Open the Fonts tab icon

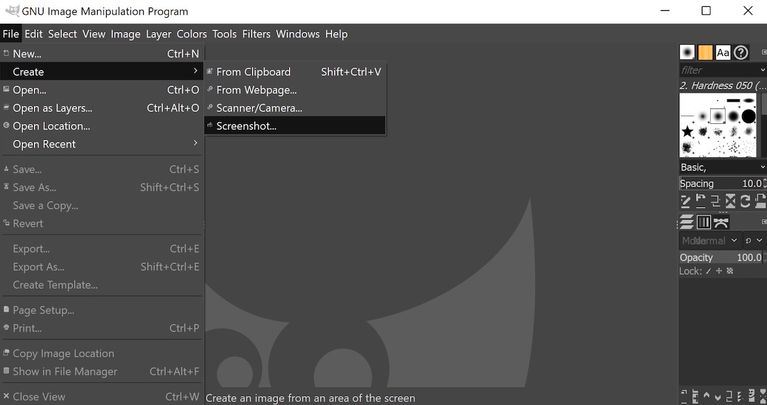tap(723, 53)
